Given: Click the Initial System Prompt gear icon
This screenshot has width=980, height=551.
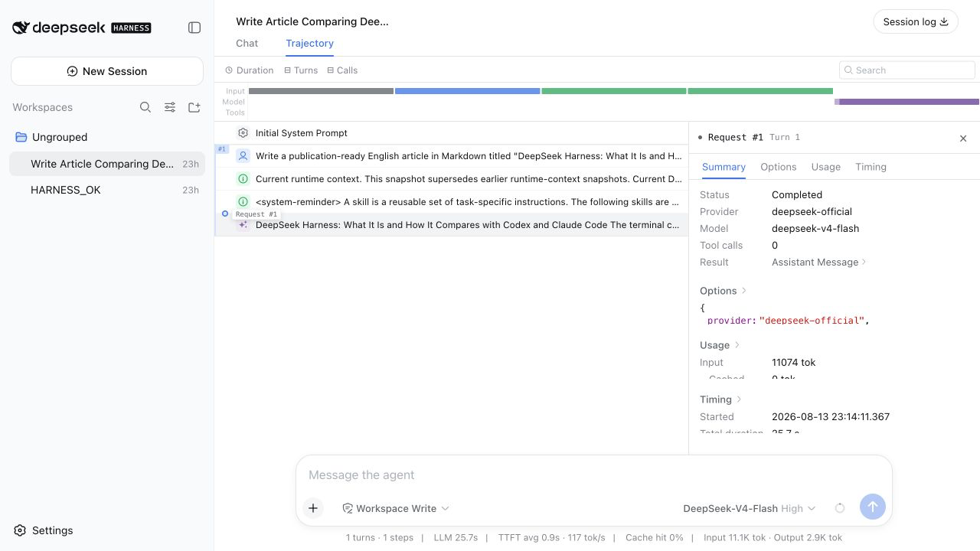Looking at the screenshot, I should [243, 133].
